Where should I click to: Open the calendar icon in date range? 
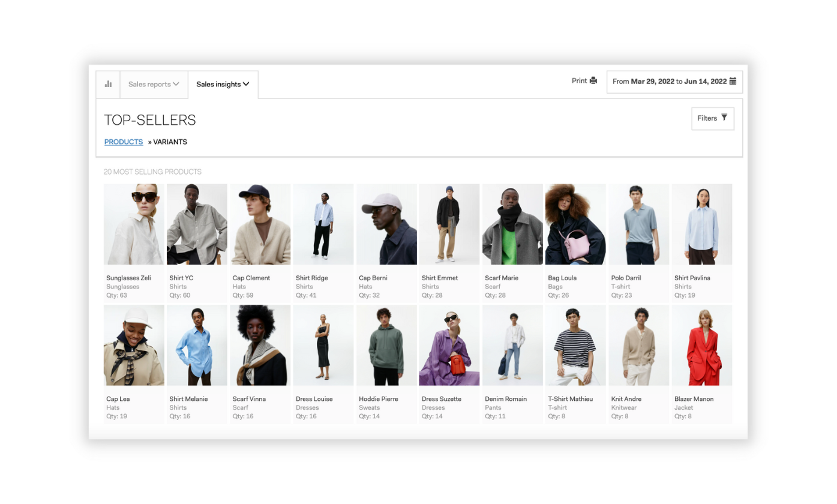click(x=733, y=81)
